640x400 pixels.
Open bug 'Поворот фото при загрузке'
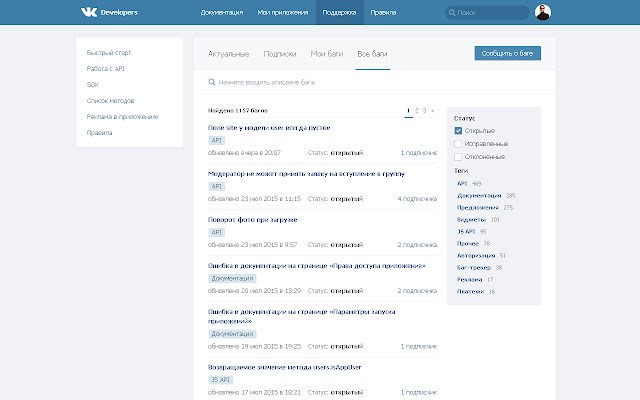[253, 220]
